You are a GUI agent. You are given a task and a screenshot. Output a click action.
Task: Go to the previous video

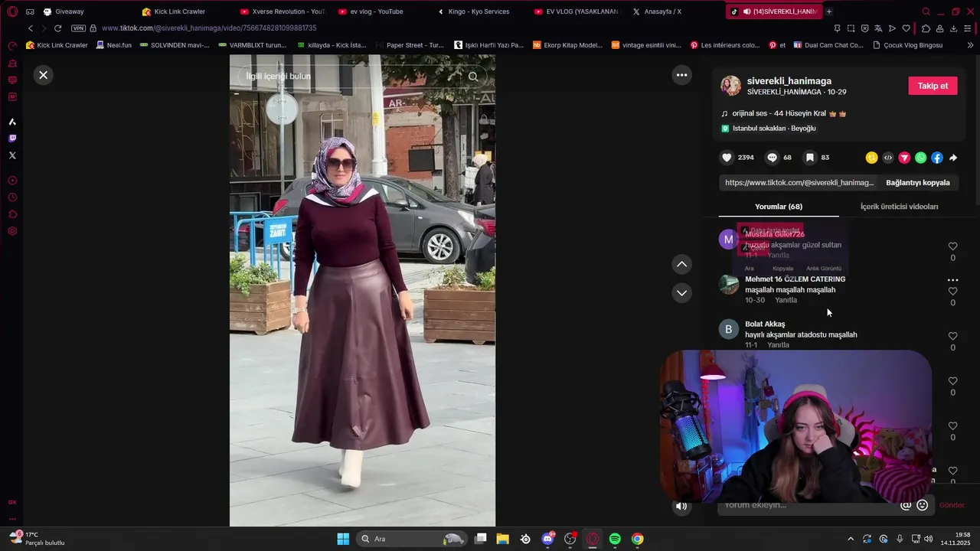(681, 264)
